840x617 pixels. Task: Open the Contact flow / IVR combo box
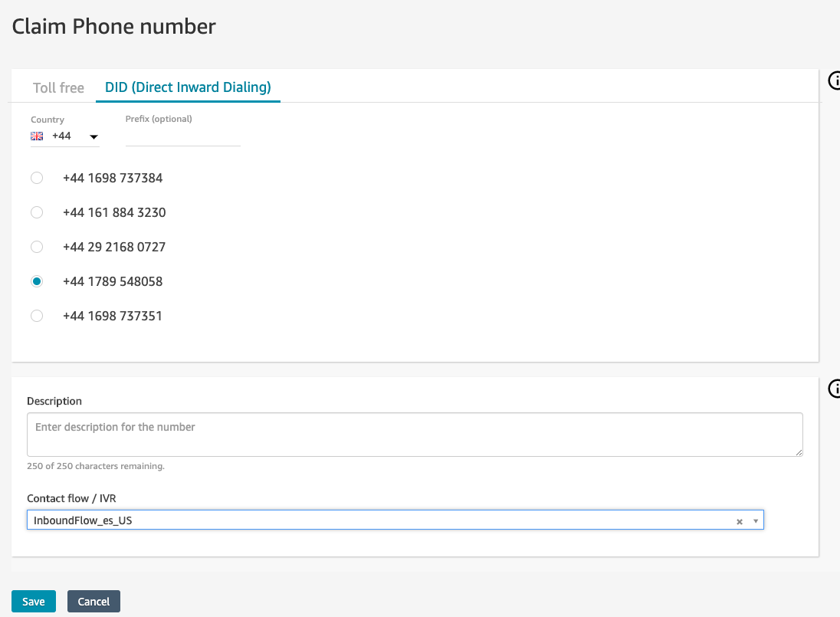pos(395,520)
